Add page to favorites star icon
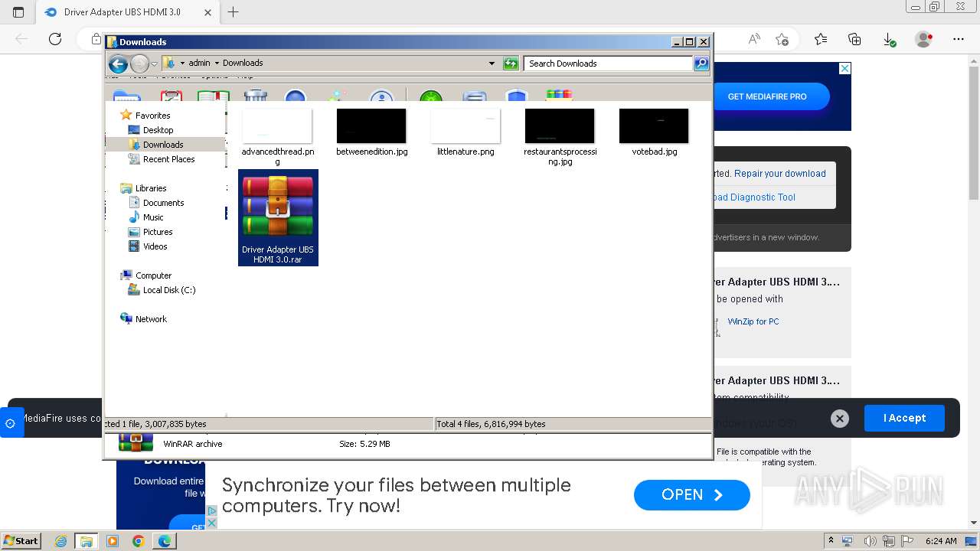Screen dimensions: 980x551 coord(782,39)
